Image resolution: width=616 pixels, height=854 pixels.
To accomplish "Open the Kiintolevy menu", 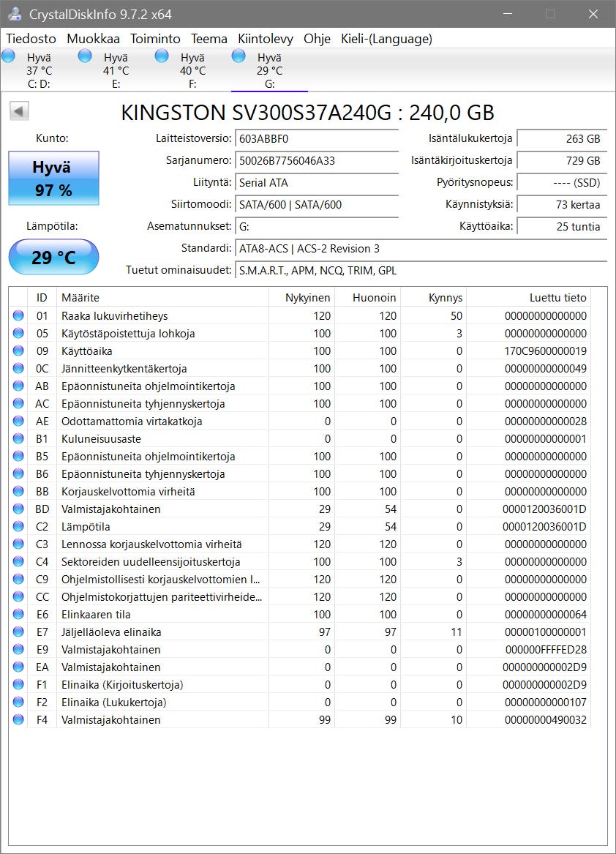I will (x=266, y=39).
